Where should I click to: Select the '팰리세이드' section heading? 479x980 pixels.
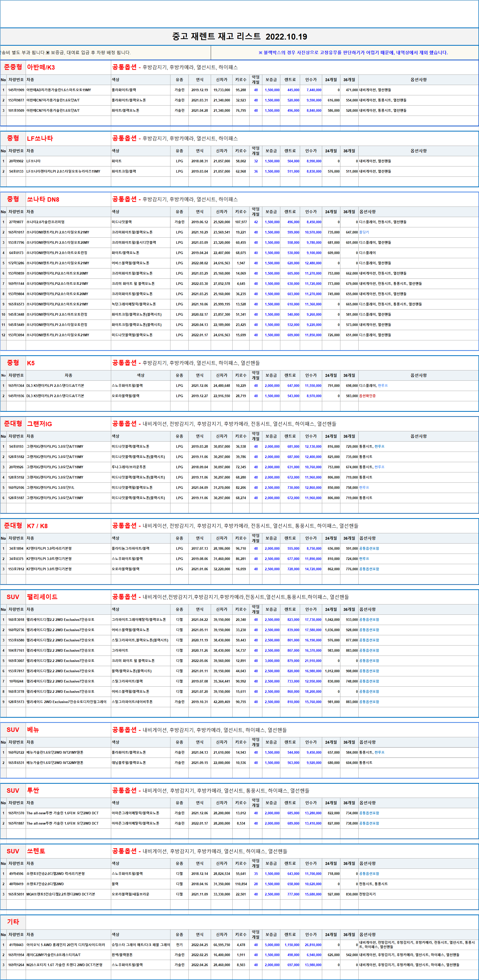42,597
